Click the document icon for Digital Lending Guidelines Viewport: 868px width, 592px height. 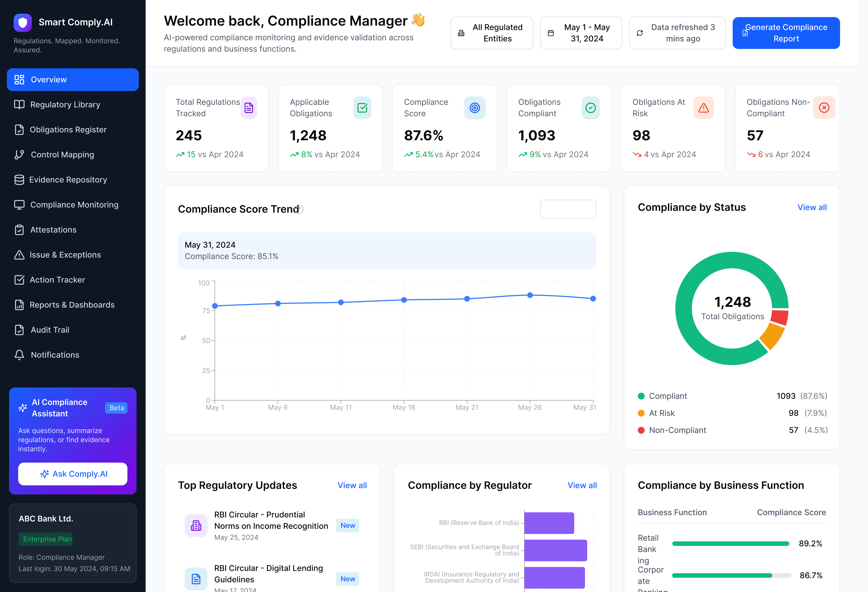pos(196,579)
